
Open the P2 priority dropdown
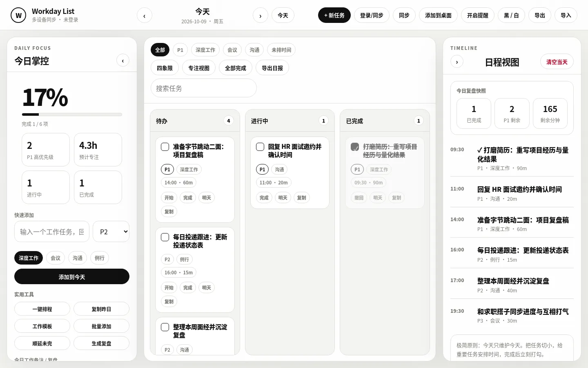(x=111, y=231)
